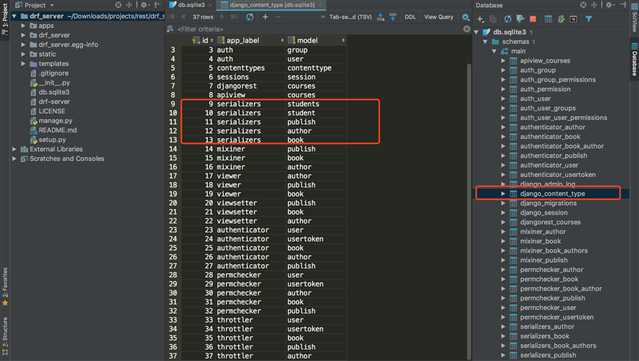Open the query console icon in Database toolbar
639x361 pixels.
[573, 19]
